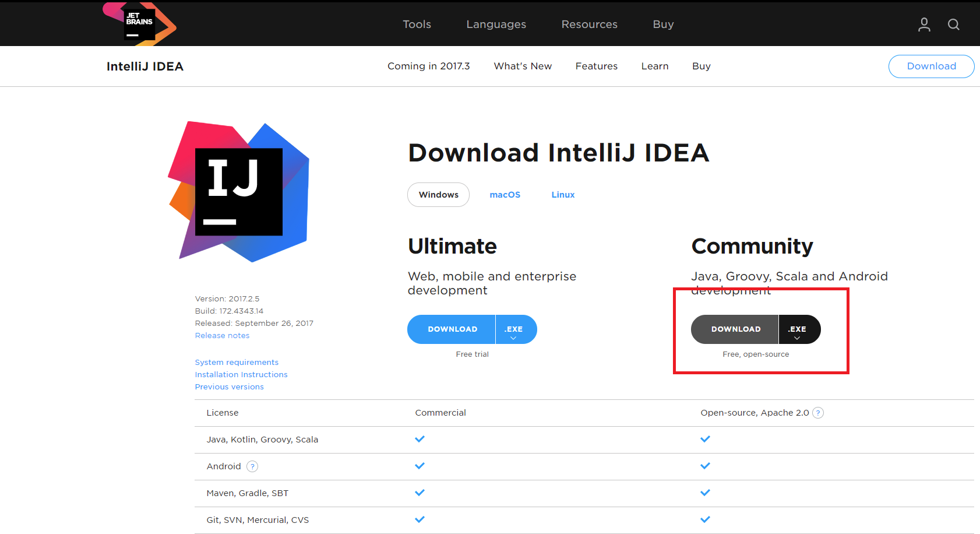980x534 pixels.
Task: Open Buy in the top black bar
Action: tap(664, 24)
